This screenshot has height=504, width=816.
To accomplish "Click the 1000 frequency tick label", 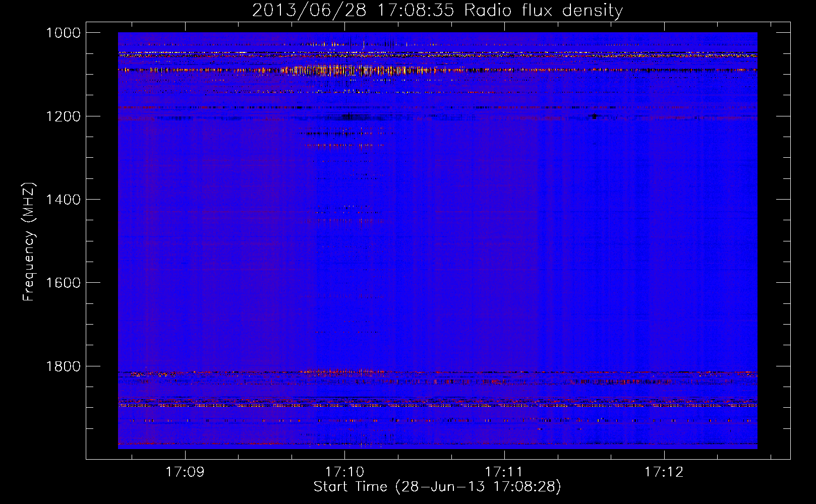I will point(63,33).
